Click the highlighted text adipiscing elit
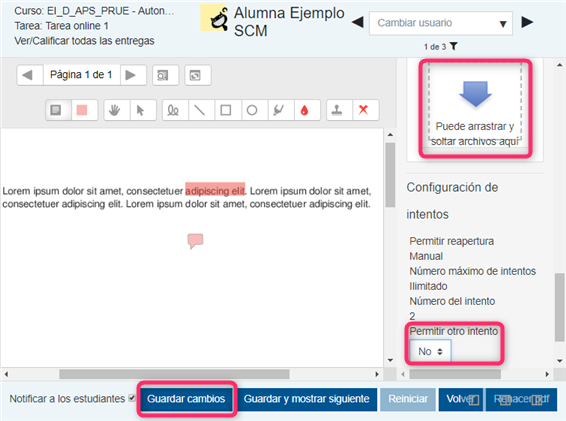566x421 pixels. (x=215, y=190)
